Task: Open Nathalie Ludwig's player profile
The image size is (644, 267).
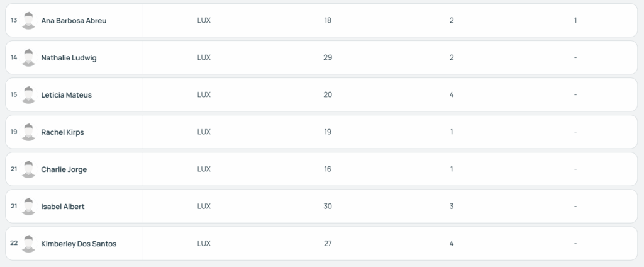Action: [x=69, y=58]
